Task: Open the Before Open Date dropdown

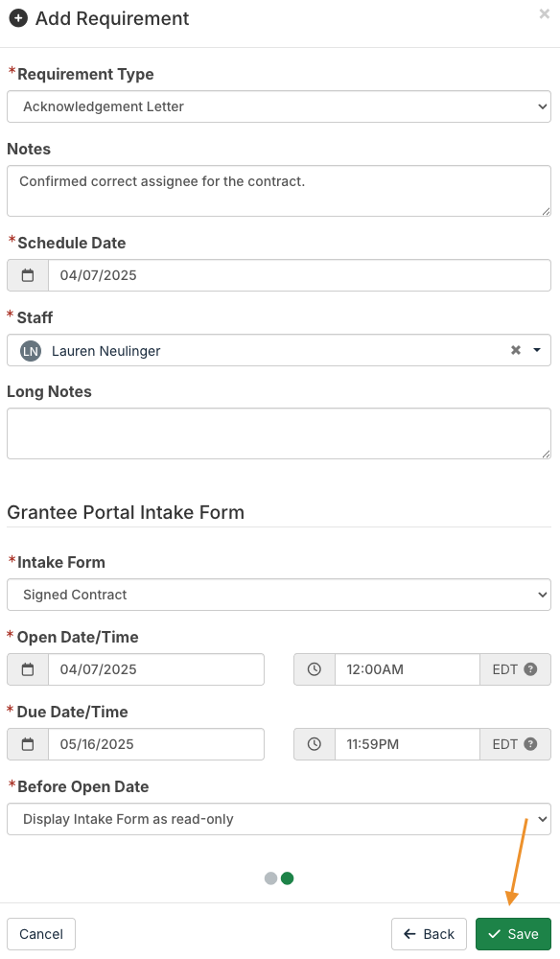Action: click(x=279, y=819)
